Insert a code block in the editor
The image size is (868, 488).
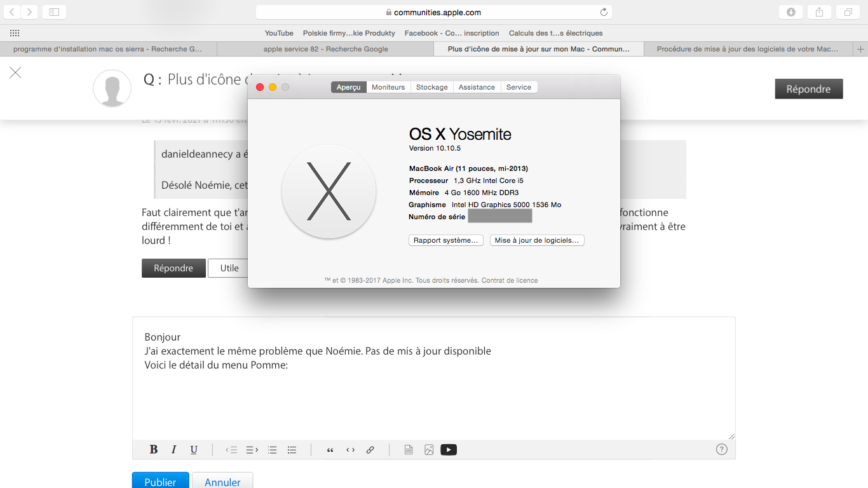click(350, 450)
